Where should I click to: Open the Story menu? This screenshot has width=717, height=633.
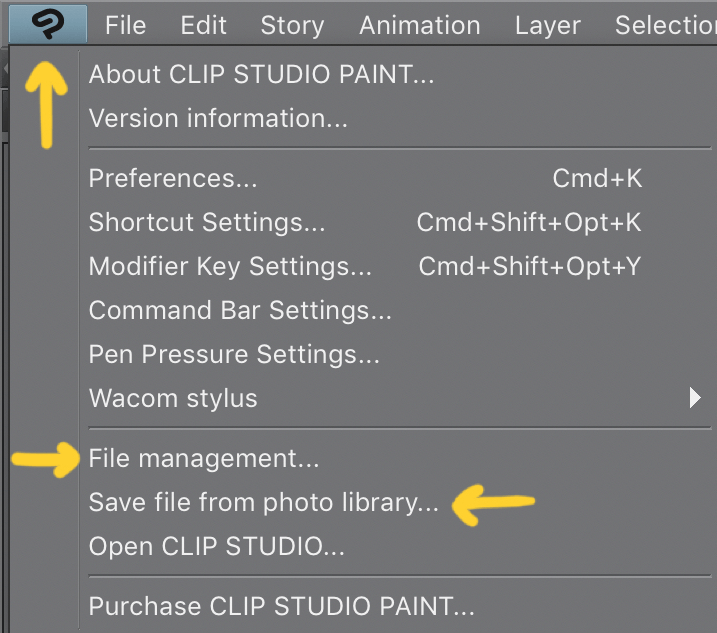tap(292, 26)
